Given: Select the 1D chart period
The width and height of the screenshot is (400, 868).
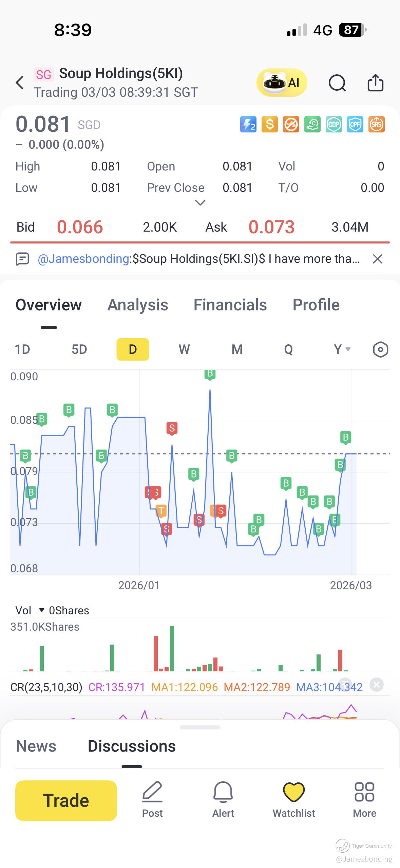Looking at the screenshot, I should point(22,349).
